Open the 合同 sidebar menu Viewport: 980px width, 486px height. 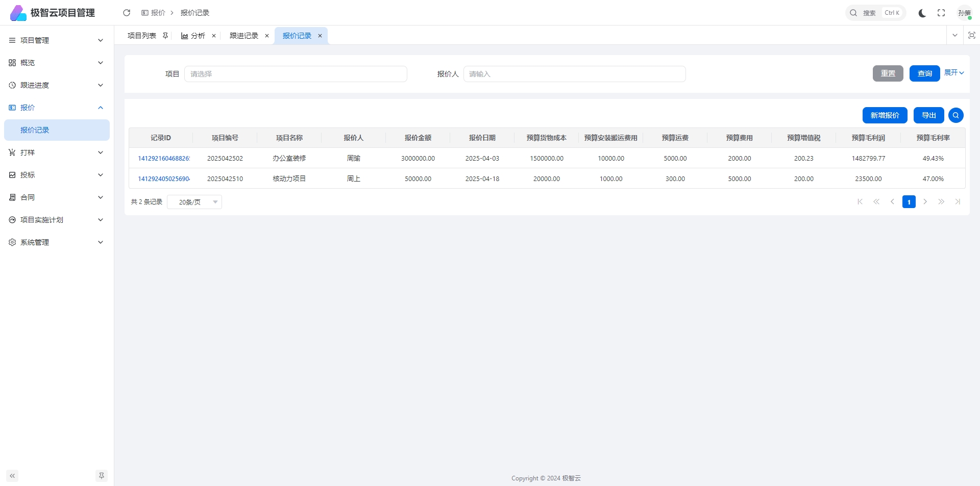(x=56, y=197)
